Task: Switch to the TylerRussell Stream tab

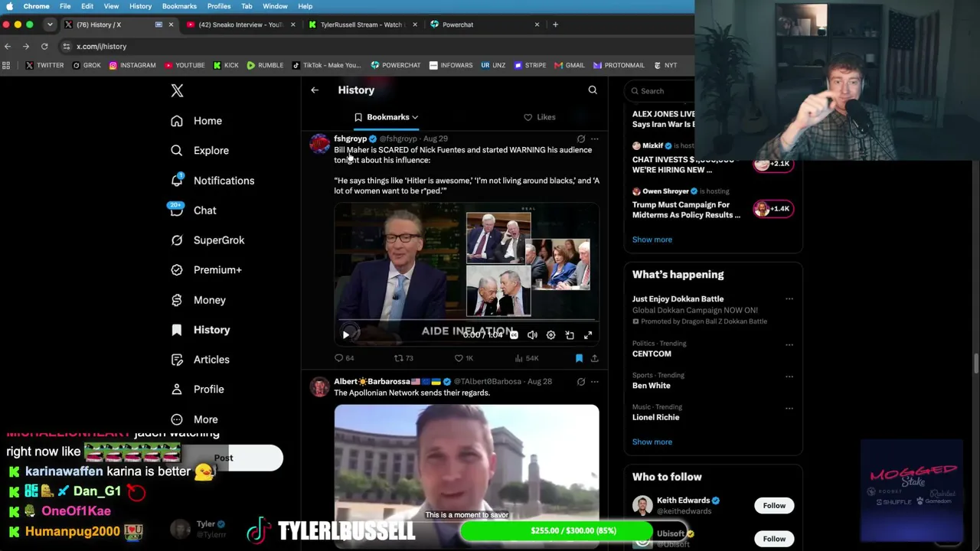Action: pyautogui.click(x=361, y=24)
